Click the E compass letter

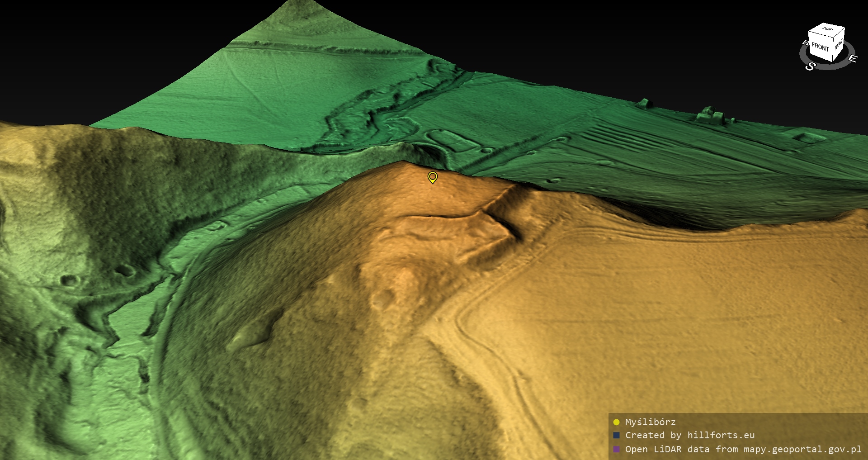[852, 58]
